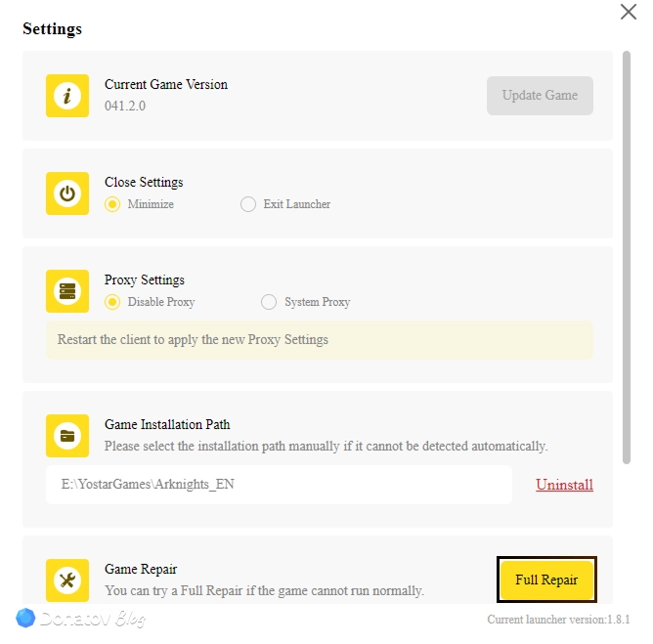Select the Exit Launcher radio option
The width and height of the screenshot is (653, 644).
point(248,204)
